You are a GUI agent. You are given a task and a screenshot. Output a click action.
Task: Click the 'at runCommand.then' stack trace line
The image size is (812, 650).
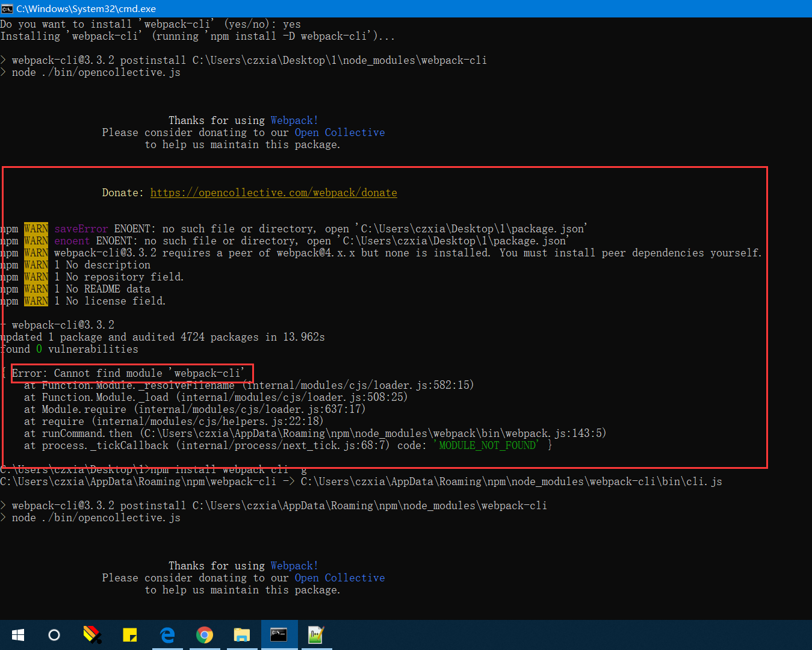(x=315, y=433)
